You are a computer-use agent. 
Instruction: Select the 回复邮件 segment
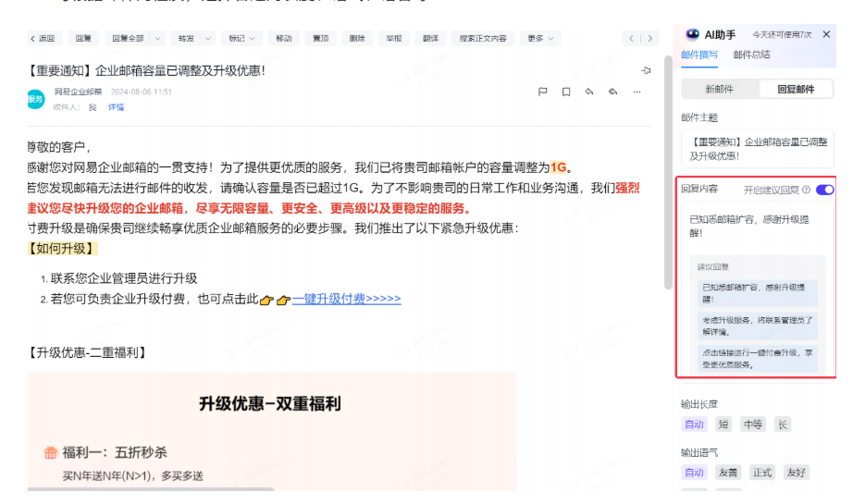(796, 90)
